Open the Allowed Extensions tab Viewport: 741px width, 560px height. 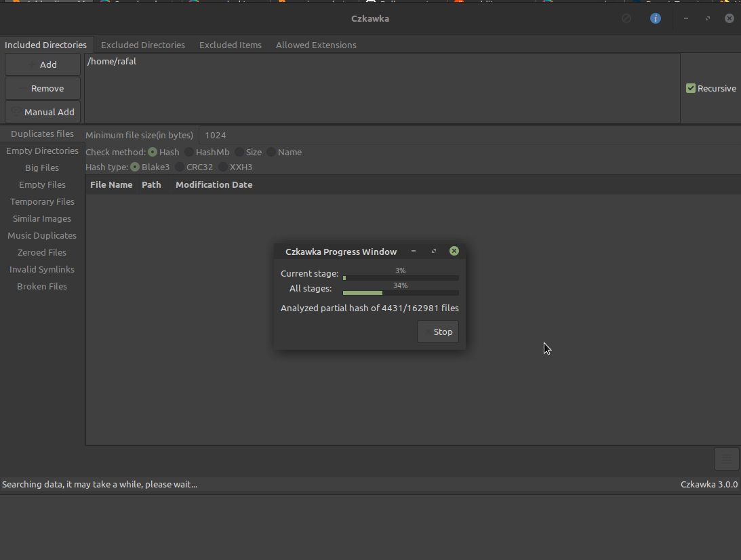click(316, 45)
